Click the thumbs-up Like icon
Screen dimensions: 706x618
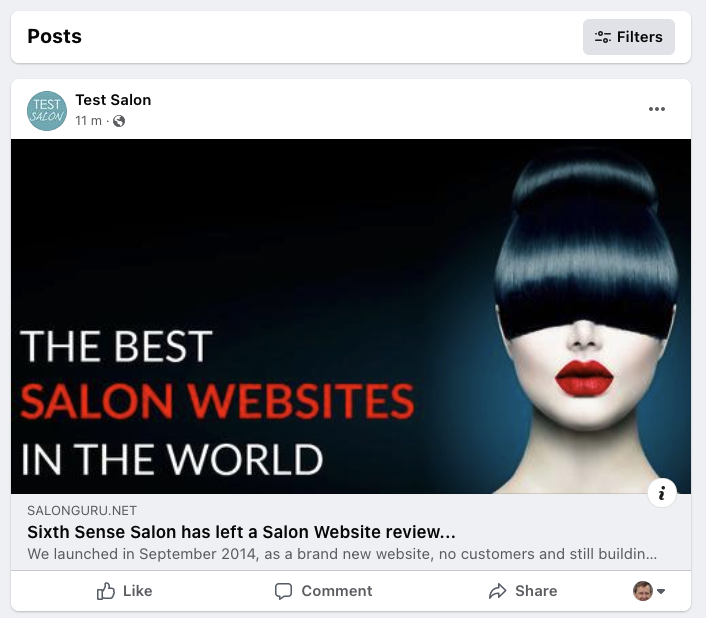106,591
